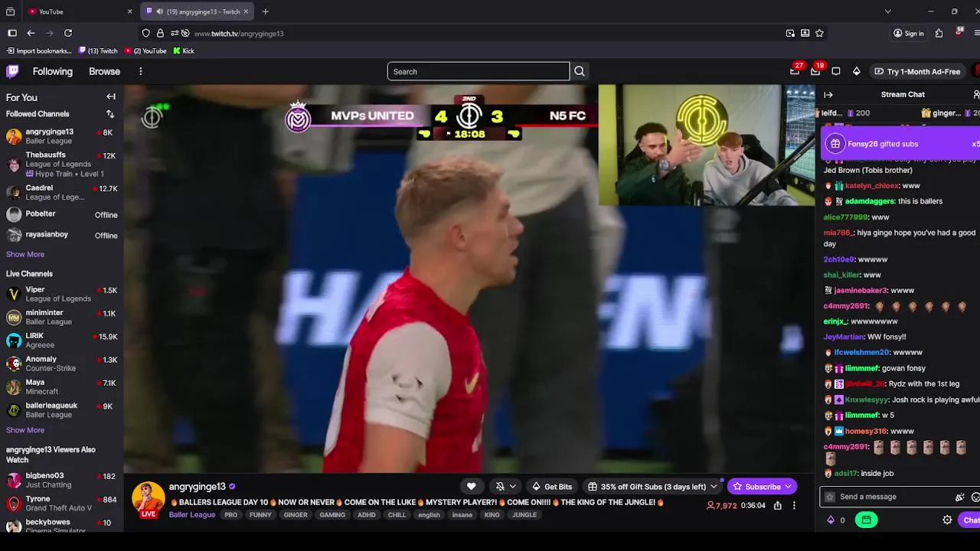Screen dimensions: 980x551
Task: Bookmark this page with the star icon
Action: pos(819,34)
